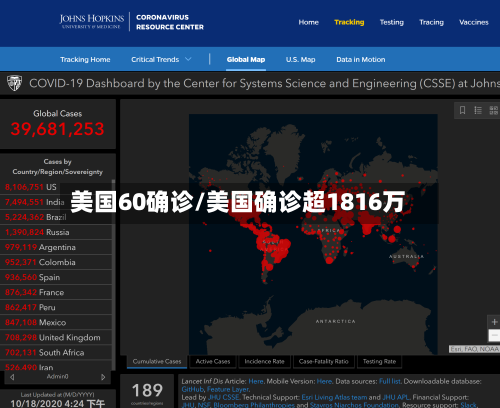Image resolution: width=500 pixels, height=408 pixels.
Task: Open the JHU APL link
Action: pos(396,397)
